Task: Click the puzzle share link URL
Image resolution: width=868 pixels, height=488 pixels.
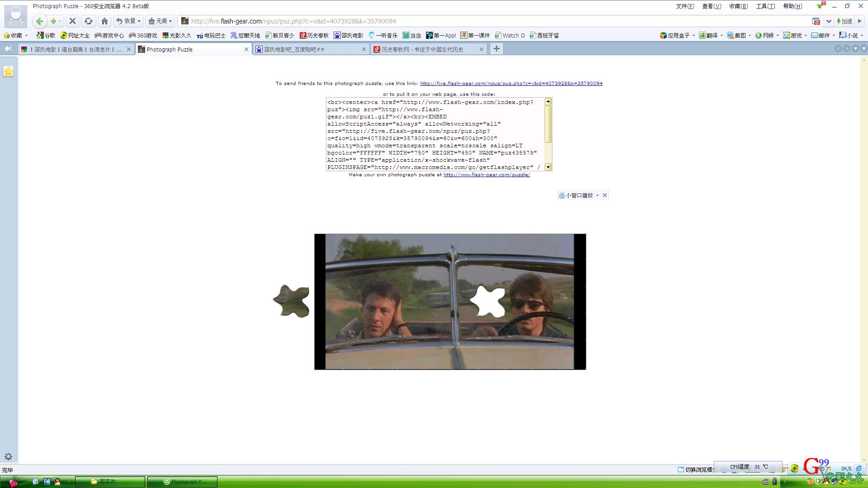Action: click(x=511, y=83)
